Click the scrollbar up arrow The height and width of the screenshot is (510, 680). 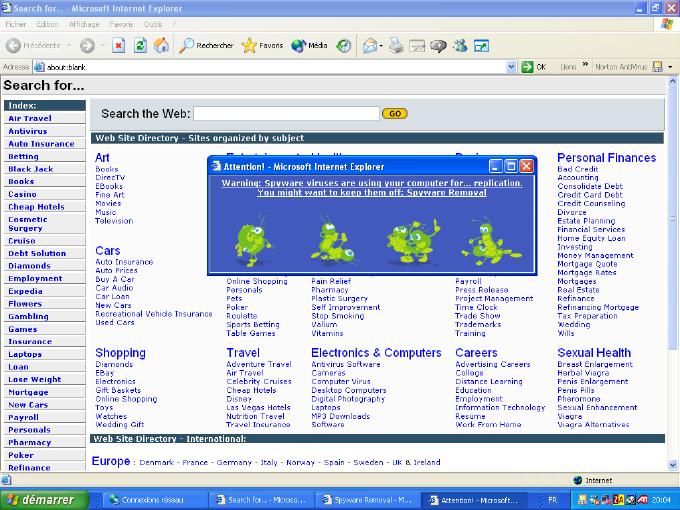coord(673,81)
